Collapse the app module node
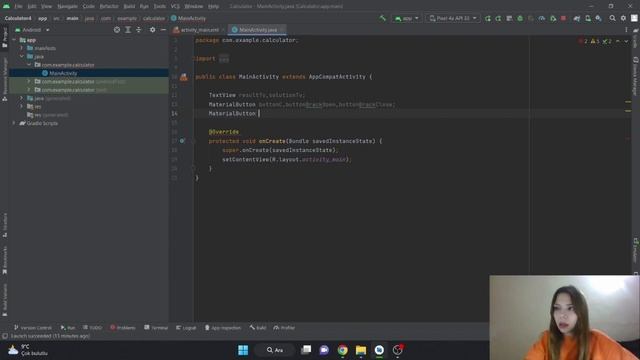 pyautogui.click(x=14, y=40)
